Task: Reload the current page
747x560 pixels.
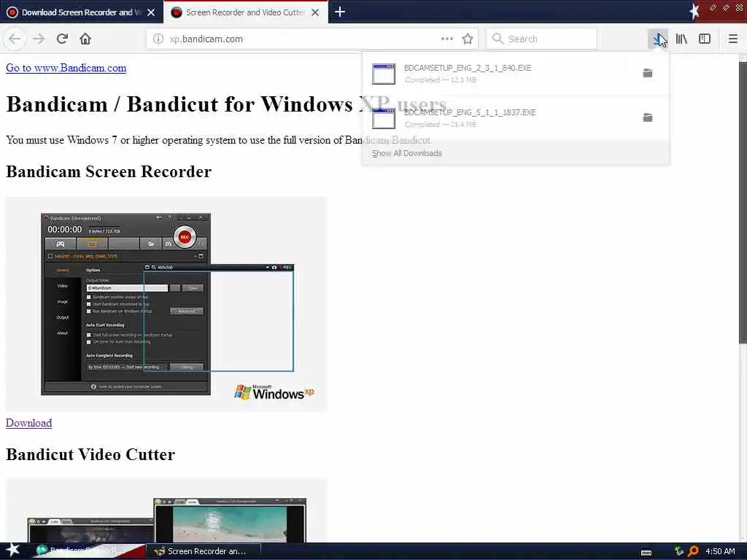Action: pos(62,39)
